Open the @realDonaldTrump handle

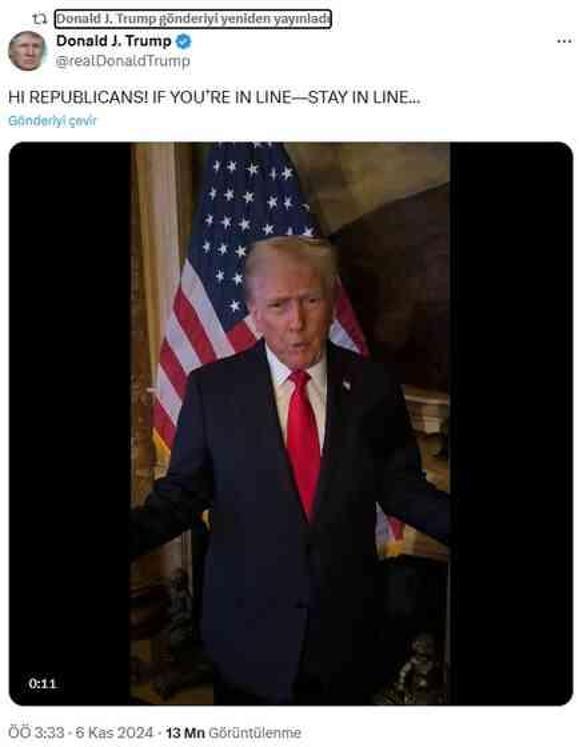[123, 61]
